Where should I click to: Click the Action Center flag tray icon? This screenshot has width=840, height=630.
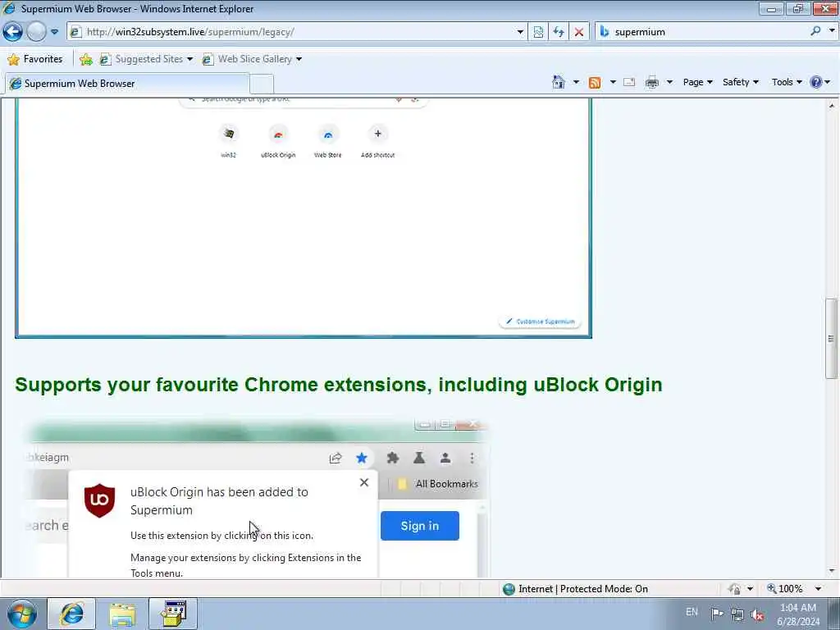[717, 614]
